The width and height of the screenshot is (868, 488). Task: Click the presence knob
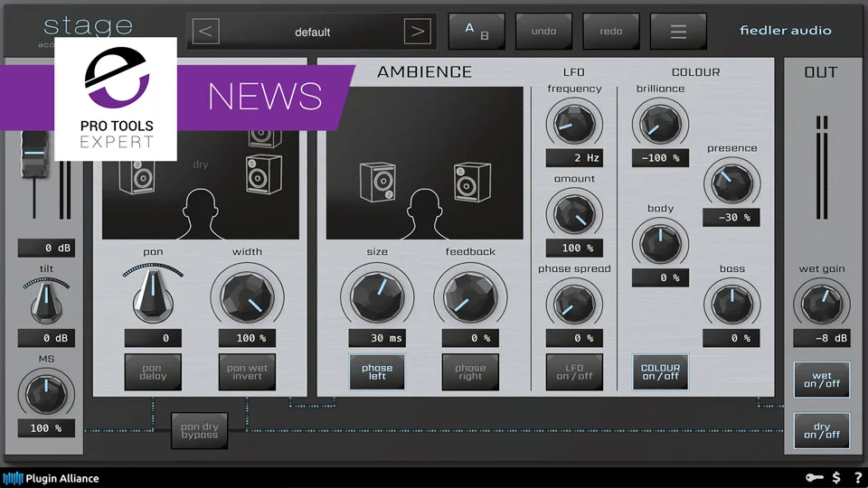click(731, 183)
